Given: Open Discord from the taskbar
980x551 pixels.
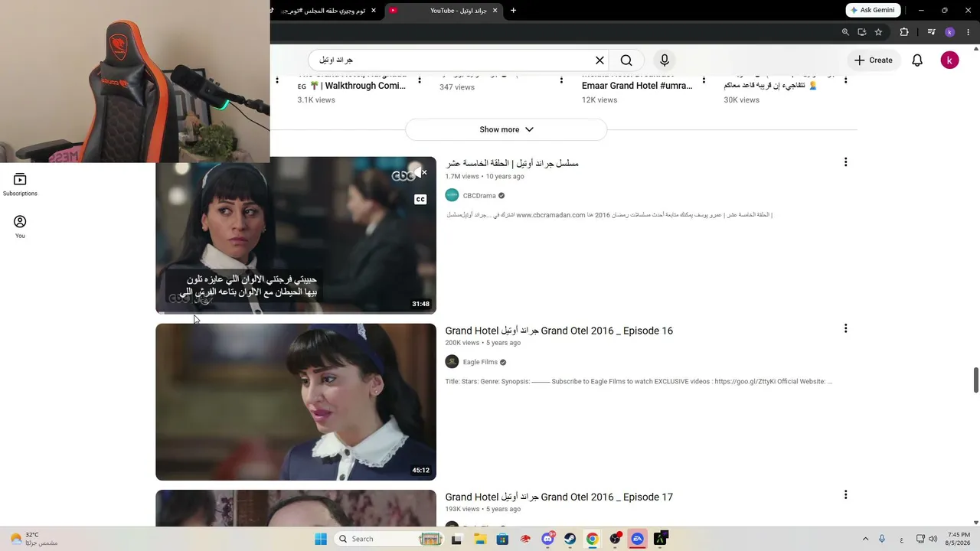Looking at the screenshot, I should point(547,539).
